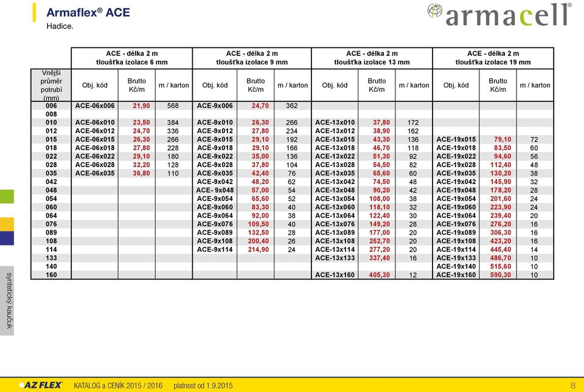Screen dimensions: 584x392
Task: Click the AZ FLEX logo in footer
Action: coord(41,385)
